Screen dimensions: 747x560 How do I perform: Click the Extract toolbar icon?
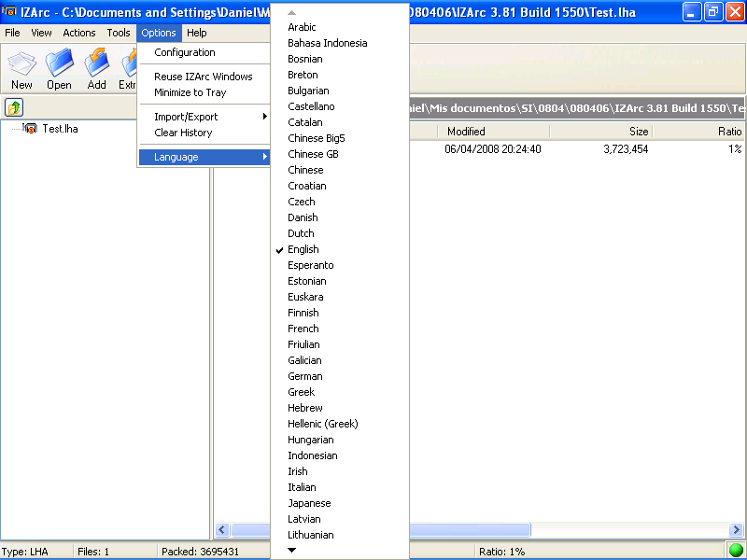[x=131, y=68]
